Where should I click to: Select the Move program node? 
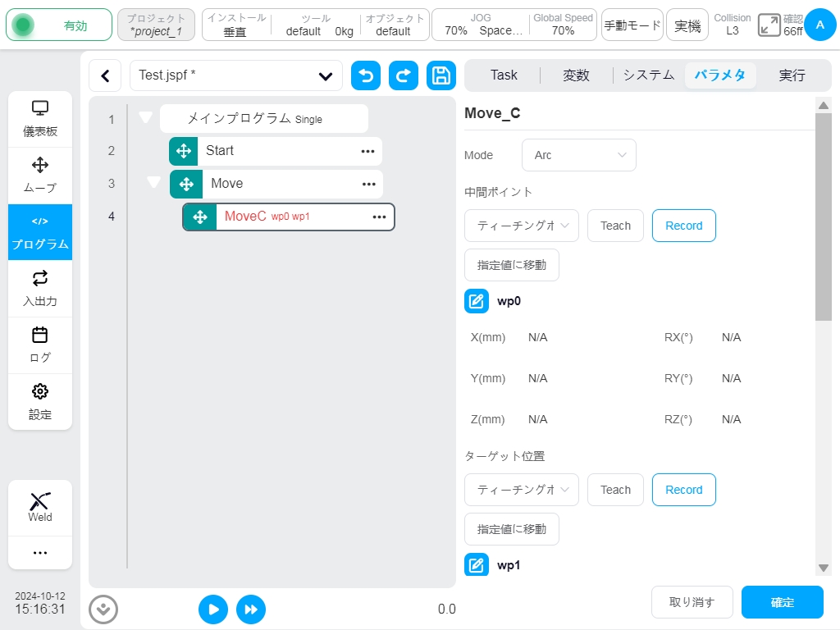click(276, 185)
